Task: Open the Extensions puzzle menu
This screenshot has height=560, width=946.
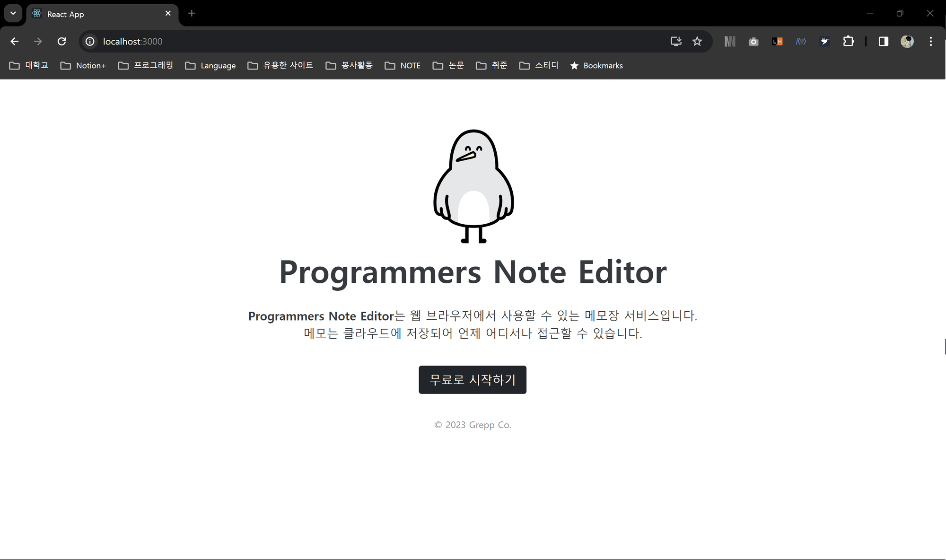Action: click(849, 42)
